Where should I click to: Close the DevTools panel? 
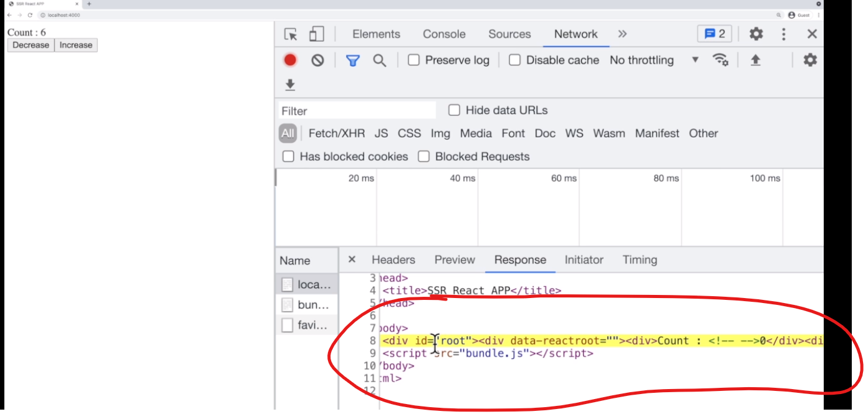(812, 34)
